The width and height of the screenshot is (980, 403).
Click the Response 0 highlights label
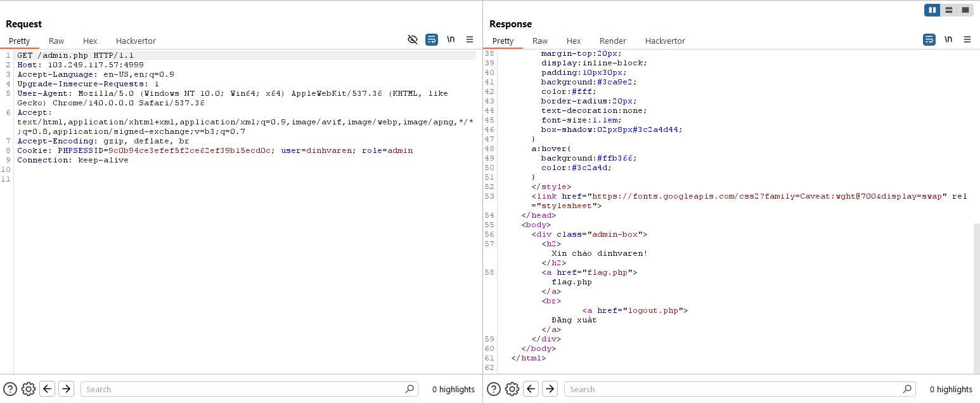[x=951, y=389]
